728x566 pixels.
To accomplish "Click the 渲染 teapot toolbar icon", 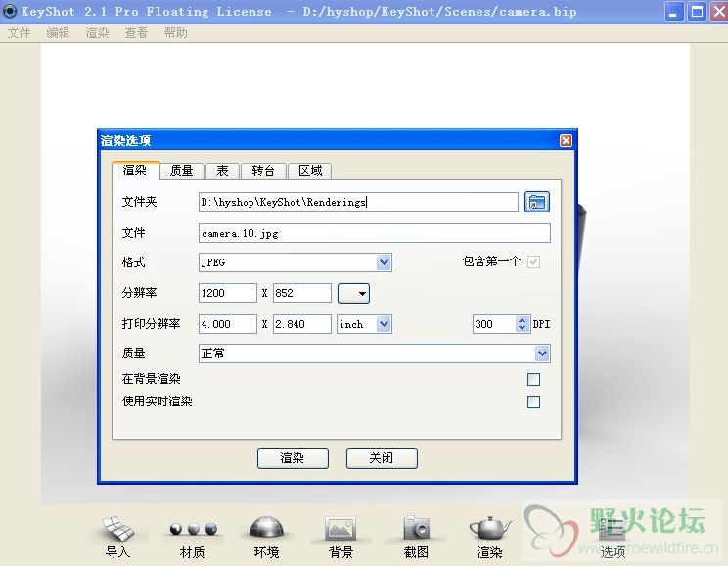I will click(490, 537).
